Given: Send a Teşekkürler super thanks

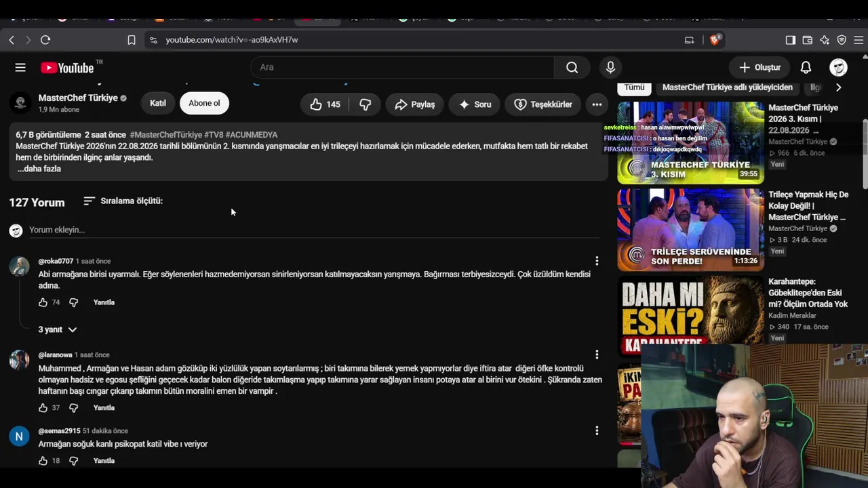Looking at the screenshot, I should pos(543,104).
